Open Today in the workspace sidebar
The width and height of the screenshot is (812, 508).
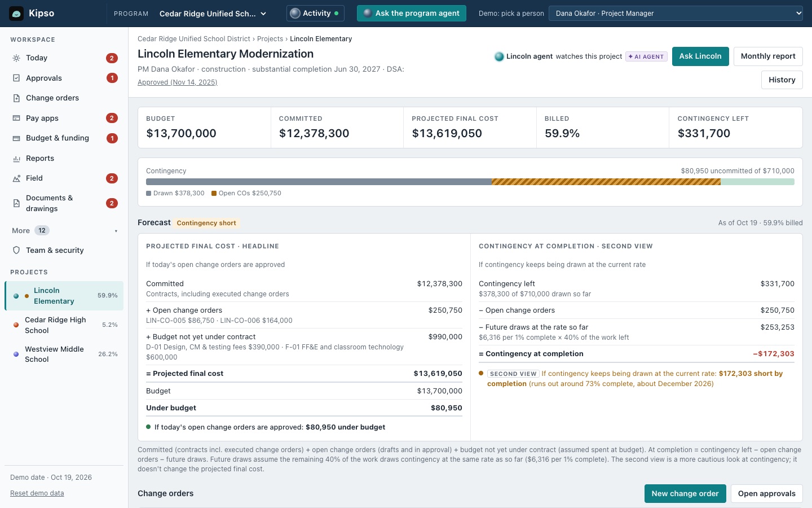tap(64, 58)
